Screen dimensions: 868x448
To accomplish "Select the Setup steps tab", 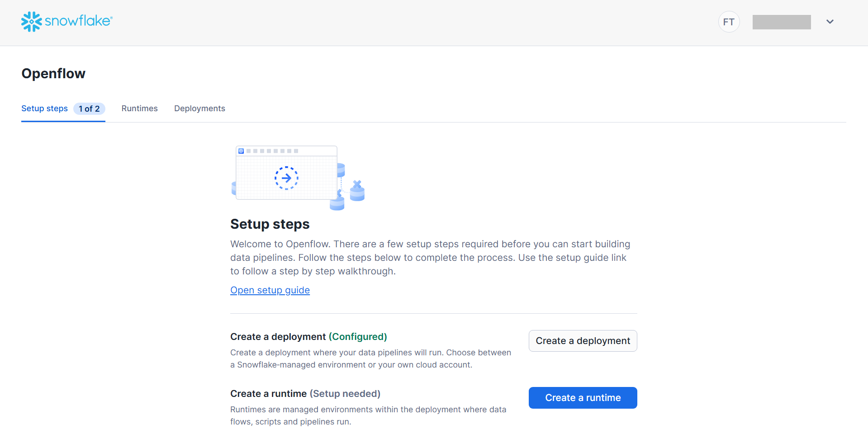I will coord(44,108).
